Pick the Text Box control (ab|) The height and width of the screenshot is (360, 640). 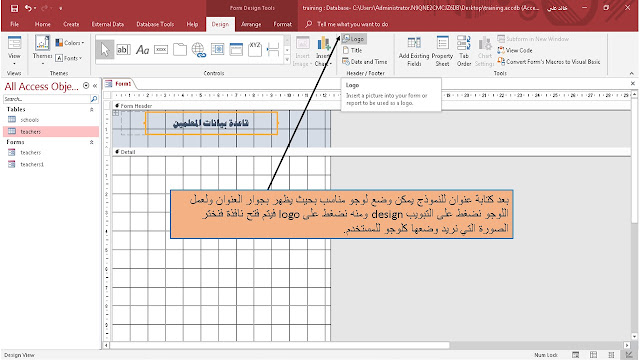pyautogui.click(x=123, y=50)
